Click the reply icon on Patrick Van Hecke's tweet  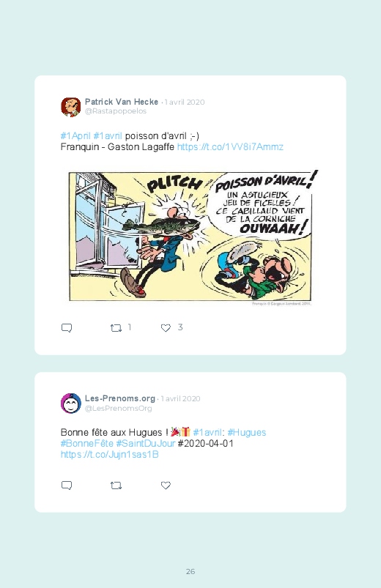(67, 328)
